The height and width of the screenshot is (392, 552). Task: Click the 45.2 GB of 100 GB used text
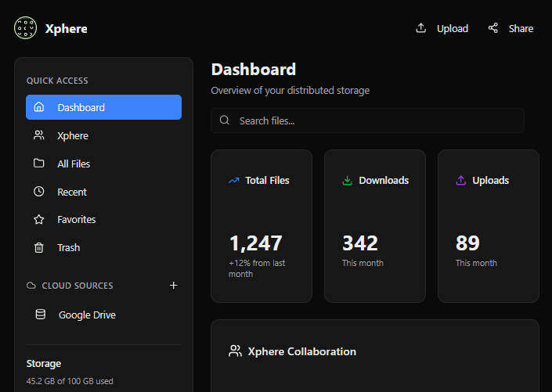(70, 381)
